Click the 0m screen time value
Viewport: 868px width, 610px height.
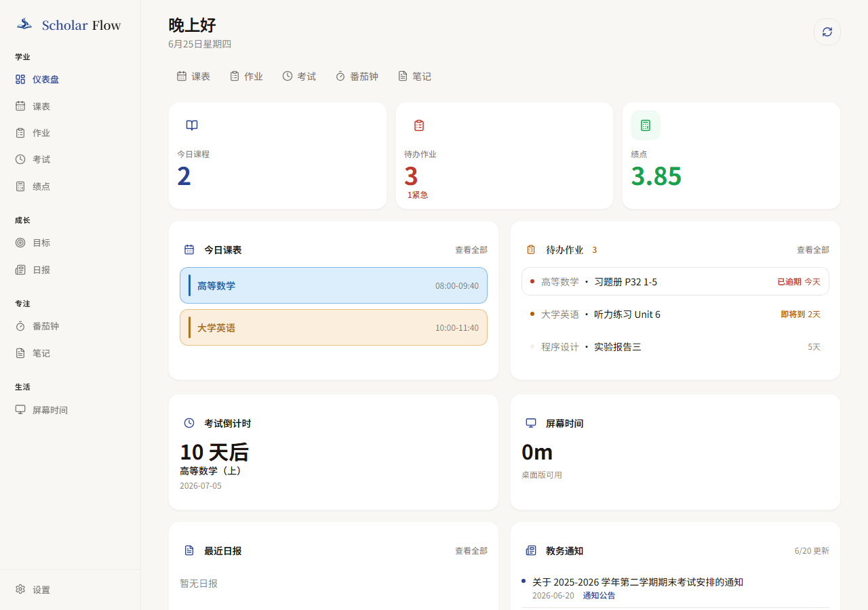click(x=537, y=452)
